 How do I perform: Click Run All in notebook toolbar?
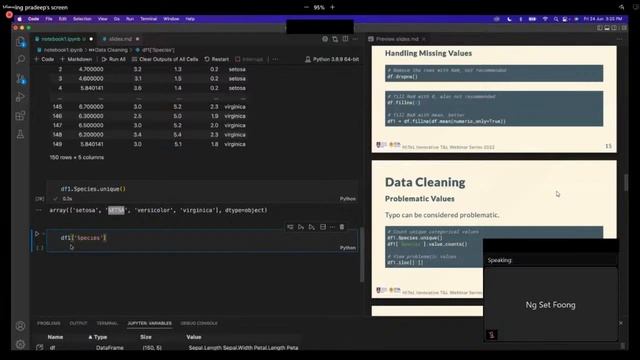[113, 59]
